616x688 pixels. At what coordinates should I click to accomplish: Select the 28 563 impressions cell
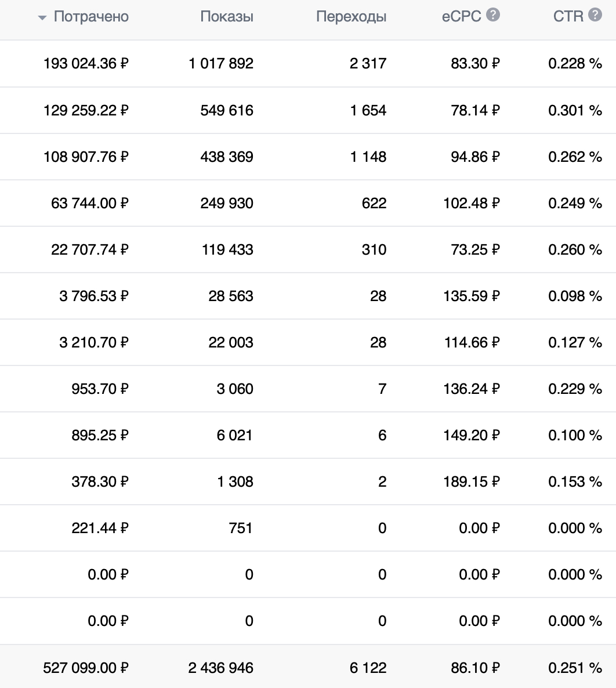click(x=231, y=296)
